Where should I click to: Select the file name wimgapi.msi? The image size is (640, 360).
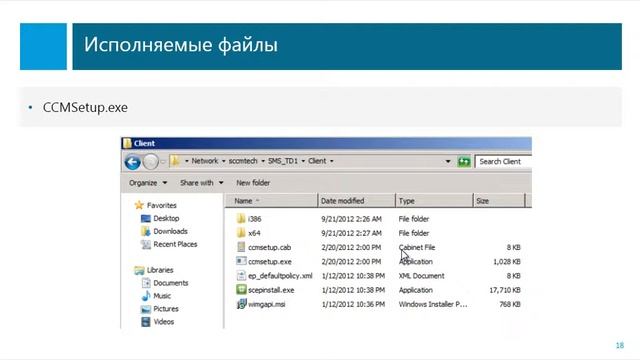267,304
